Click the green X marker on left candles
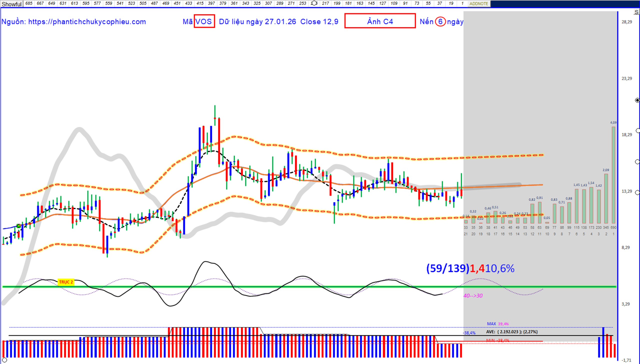Image resolution: width=640 pixels, height=364 pixels. tap(19, 226)
